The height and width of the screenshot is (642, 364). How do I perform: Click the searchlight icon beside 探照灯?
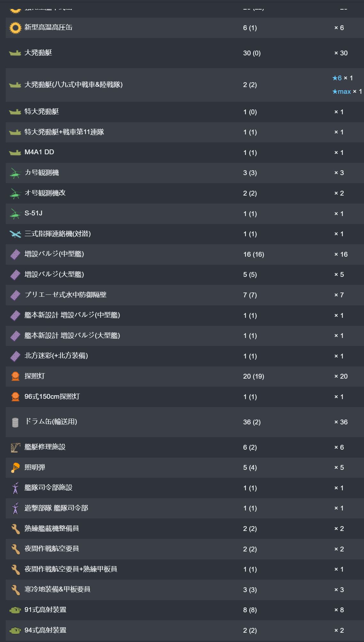(15, 376)
